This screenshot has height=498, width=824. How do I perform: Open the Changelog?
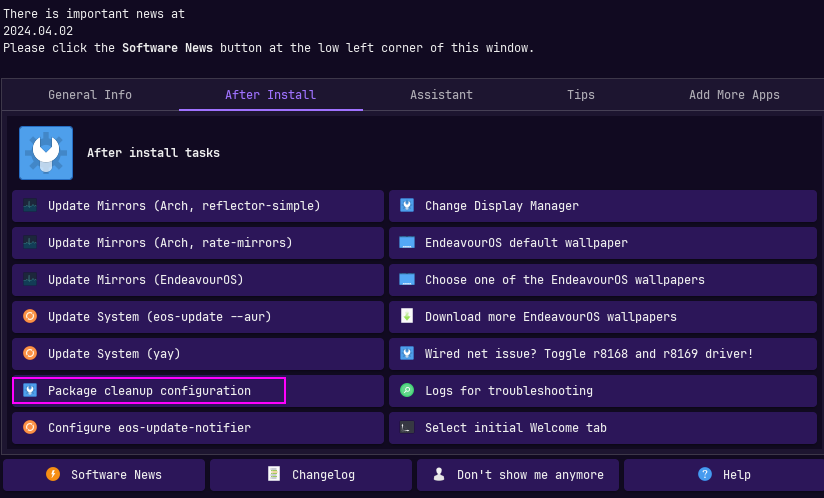[x=311, y=475]
